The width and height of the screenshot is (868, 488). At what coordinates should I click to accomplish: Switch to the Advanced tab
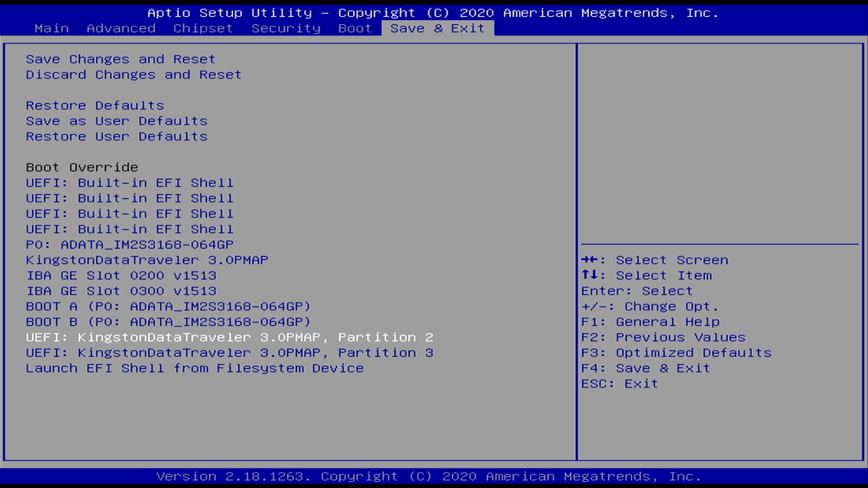pyautogui.click(x=121, y=28)
